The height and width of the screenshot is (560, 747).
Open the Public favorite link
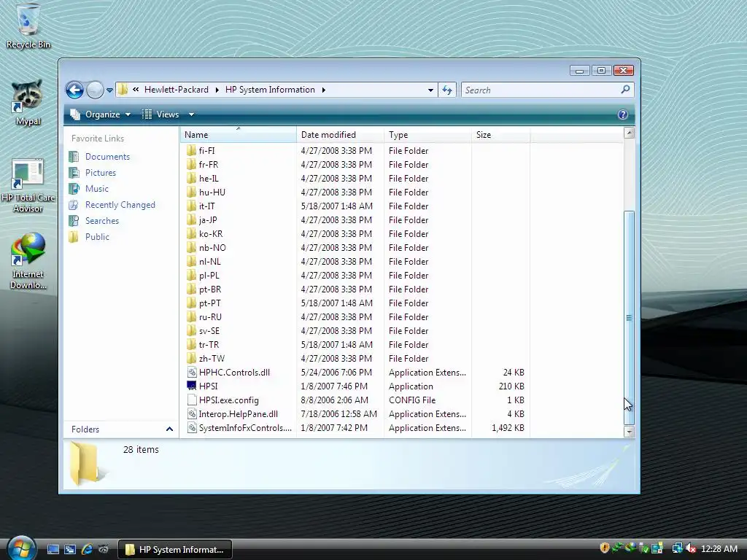(x=97, y=237)
